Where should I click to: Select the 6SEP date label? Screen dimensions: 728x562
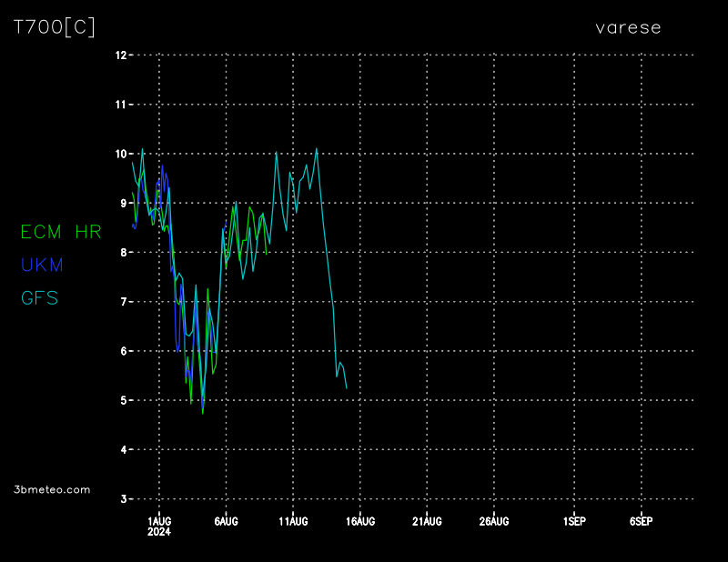pyautogui.click(x=641, y=521)
